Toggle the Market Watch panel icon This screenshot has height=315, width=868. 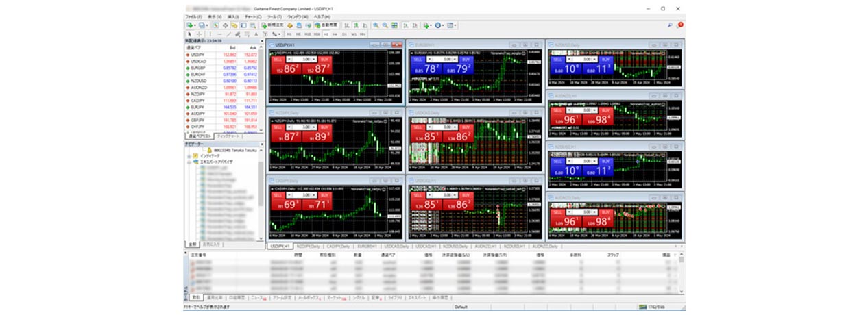pyautogui.click(x=216, y=25)
